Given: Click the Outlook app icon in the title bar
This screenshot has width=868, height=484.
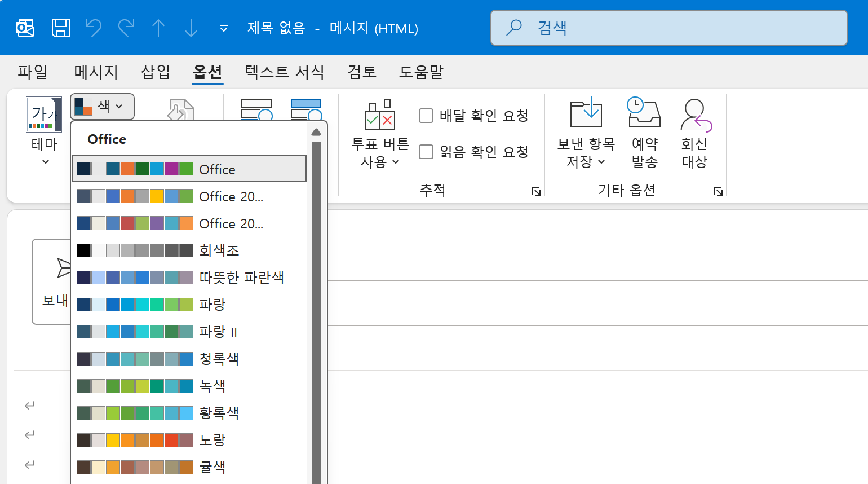Looking at the screenshot, I should click(x=25, y=28).
